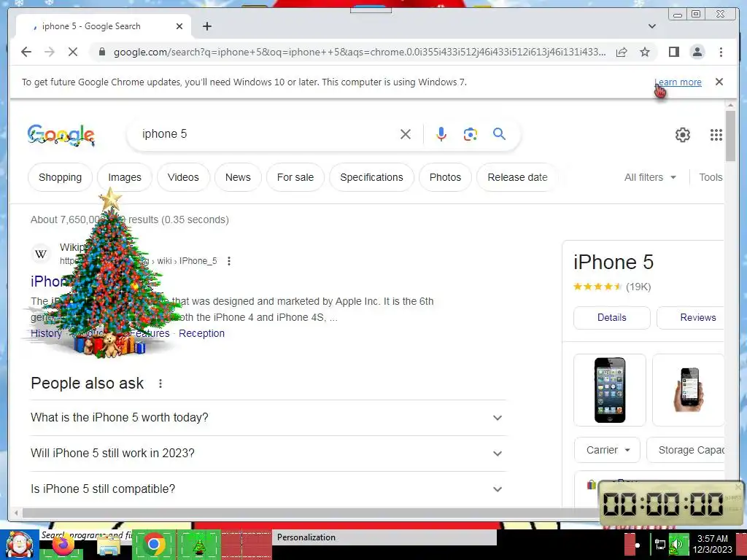Expand Is iPhone 5 still compatible
This screenshot has height=560, width=747.
[x=268, y=489]
